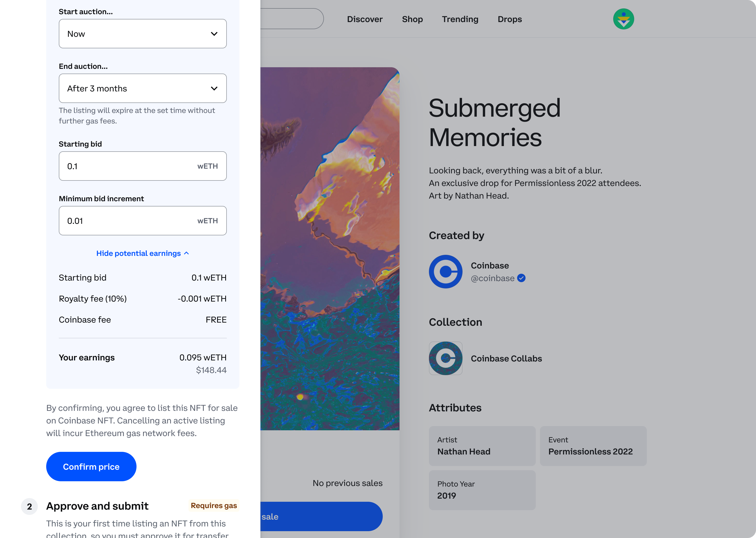Image resolution: width=756 pixels, height=538 pixels.
Task: Open the 'After 3 months' end dropdown
Action: point(142,89)
